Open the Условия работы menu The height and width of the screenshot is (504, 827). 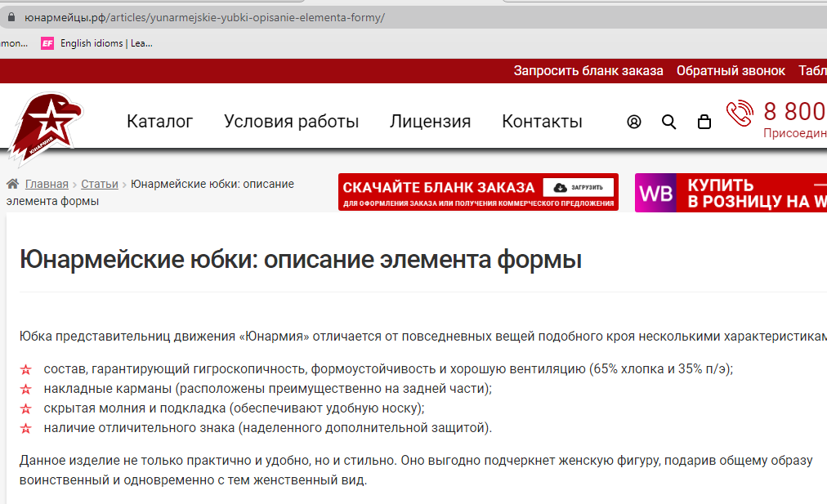[291, 120]
